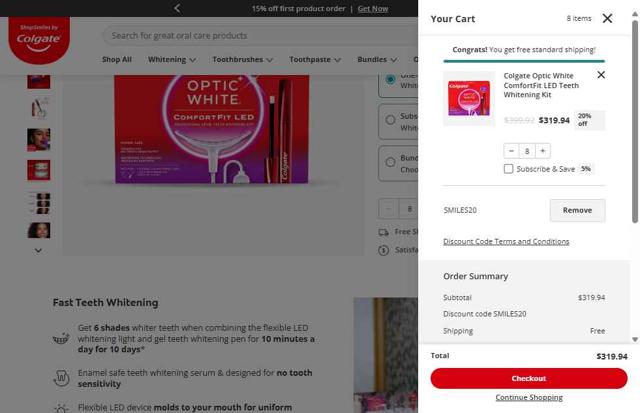Image resolution: width=640 pixels, height=413 pixels.
Task: Focus the oral care products search field
Action: pos(261,36)
